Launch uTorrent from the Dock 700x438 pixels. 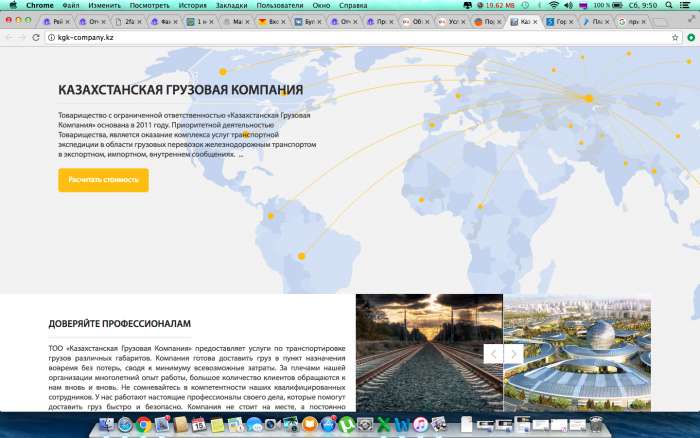click(346, 424)
